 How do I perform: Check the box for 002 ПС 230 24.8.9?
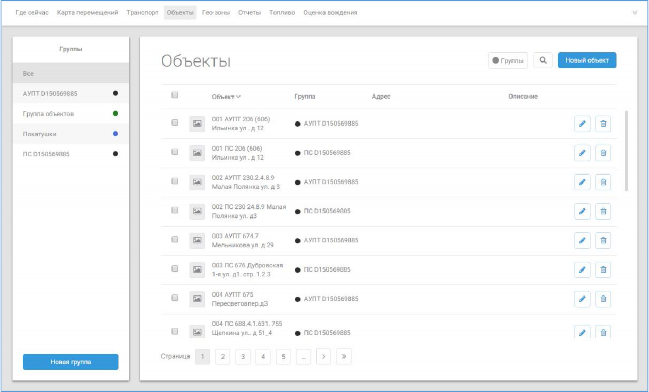click(175, 210)
